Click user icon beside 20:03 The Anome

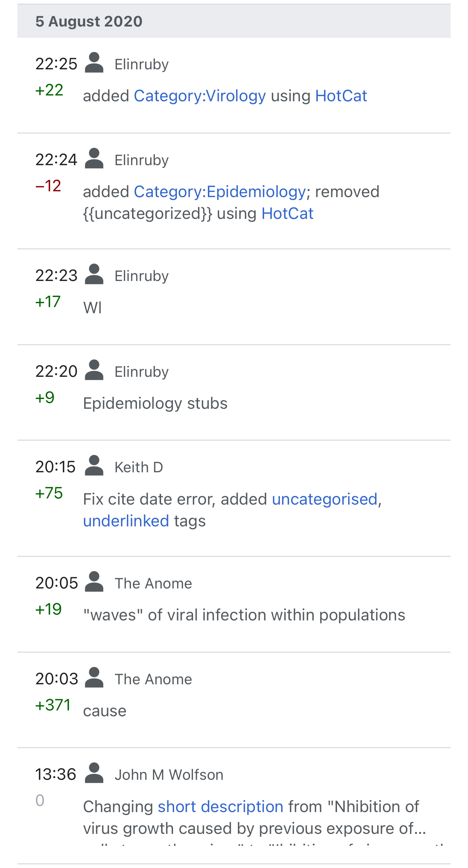[x=94, y=678]
